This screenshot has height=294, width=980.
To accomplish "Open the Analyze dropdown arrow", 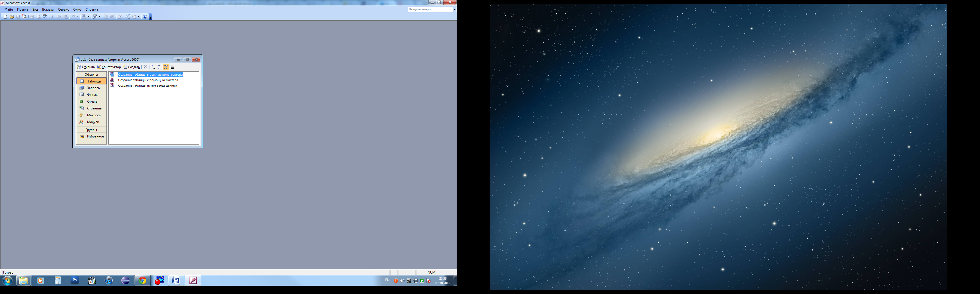I will point(100,17).
